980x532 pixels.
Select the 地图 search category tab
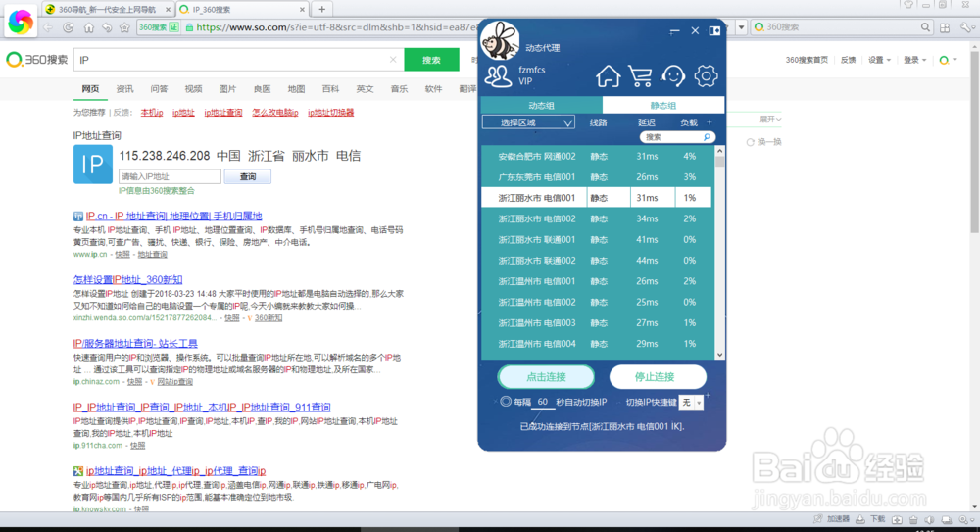[x=296, y=89]
